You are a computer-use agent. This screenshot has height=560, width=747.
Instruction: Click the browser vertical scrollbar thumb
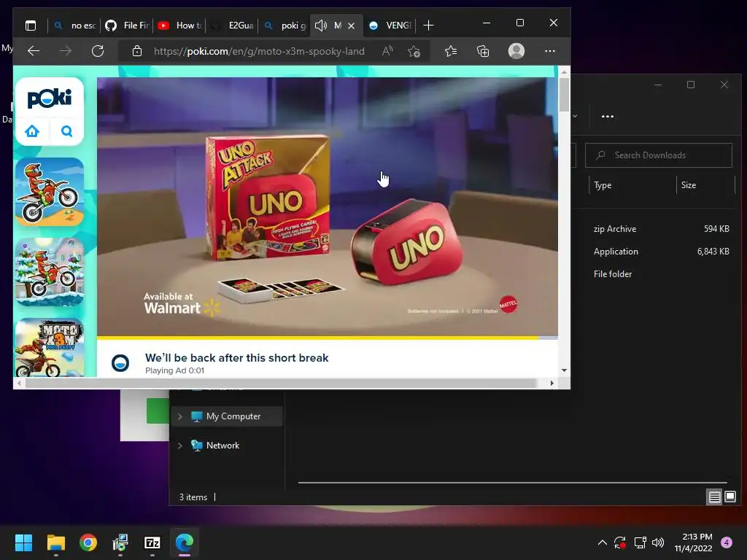pos(564,94)
